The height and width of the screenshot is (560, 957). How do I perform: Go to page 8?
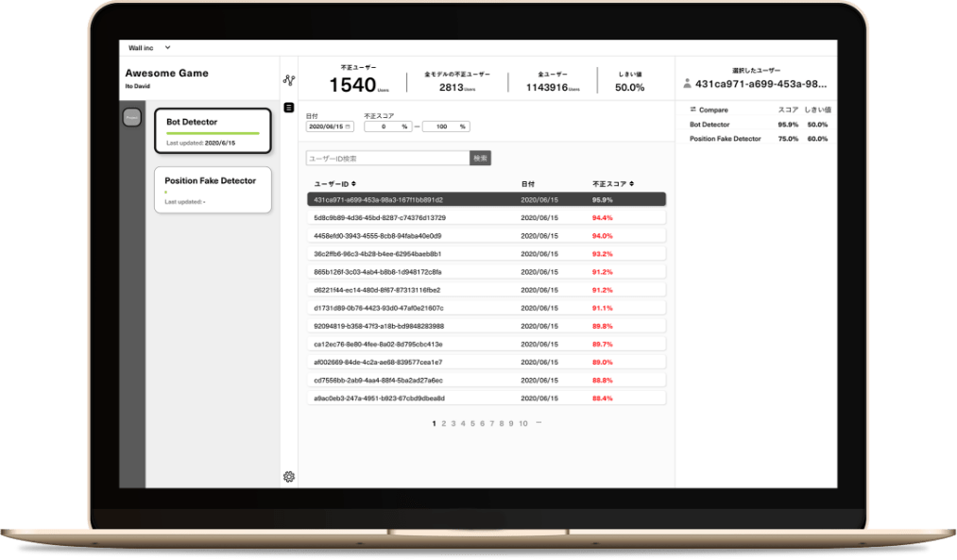(x=502, y=423)
